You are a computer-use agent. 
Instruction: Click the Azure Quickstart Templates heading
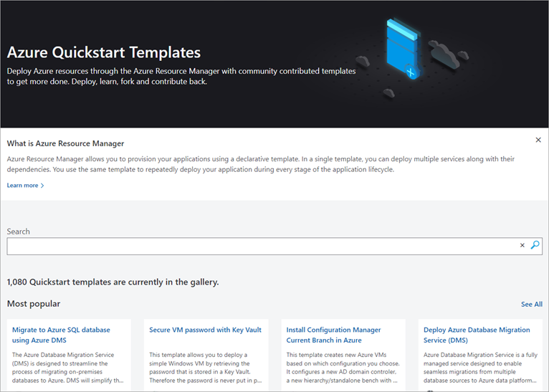tap(104, 52)
